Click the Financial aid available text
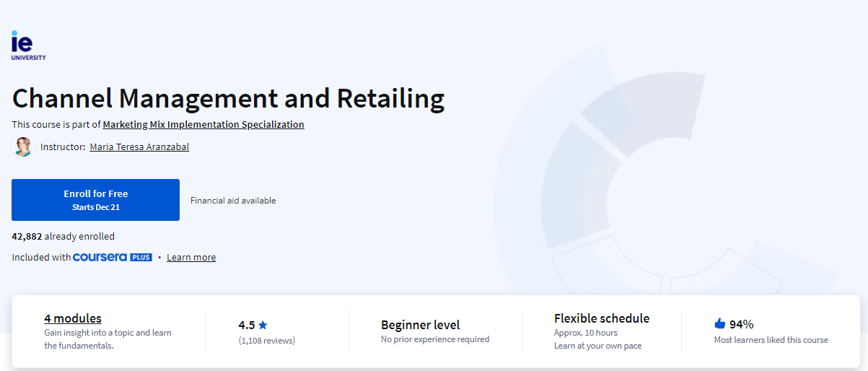 coord(233,201)
